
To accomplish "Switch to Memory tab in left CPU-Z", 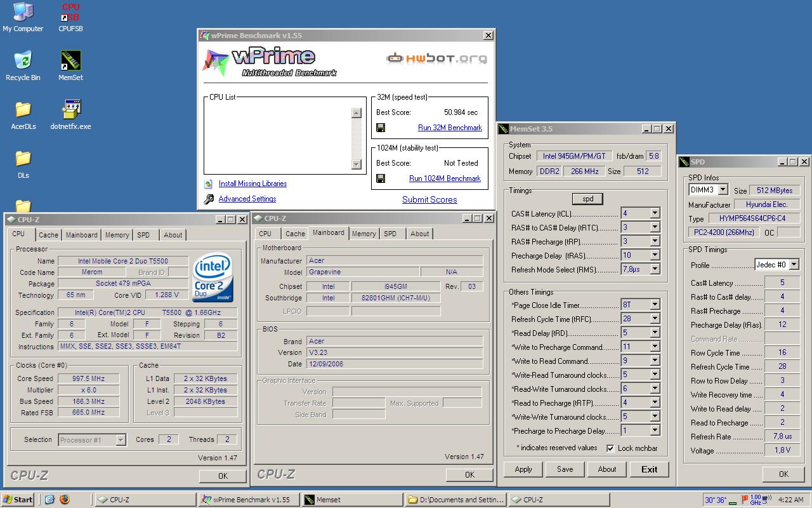I will 117,235.
